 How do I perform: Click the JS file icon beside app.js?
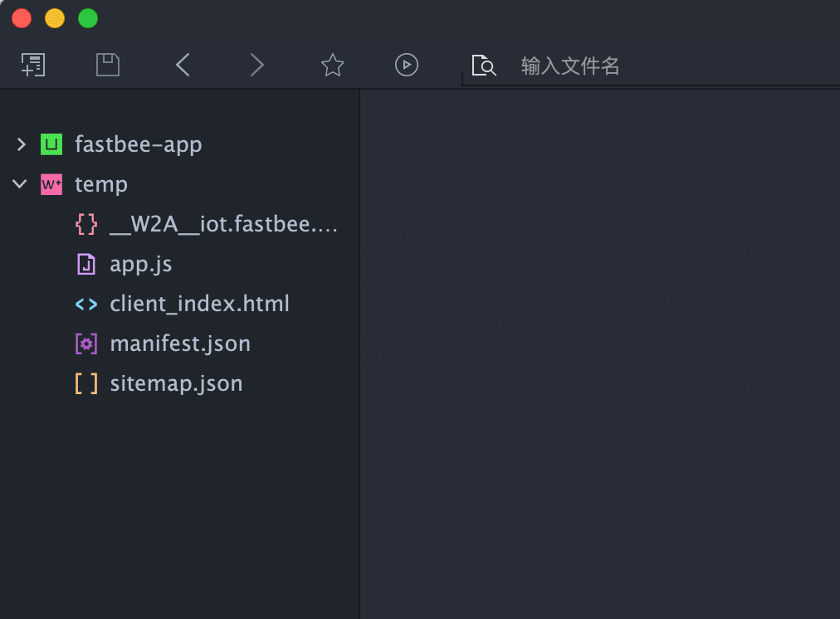click(x=86, y=264)
